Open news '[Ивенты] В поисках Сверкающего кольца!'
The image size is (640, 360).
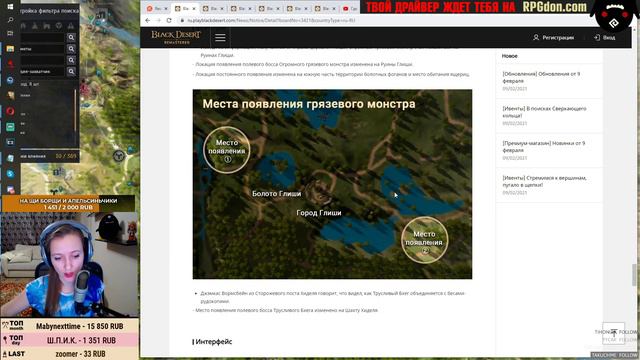click(x=544, y=112)
